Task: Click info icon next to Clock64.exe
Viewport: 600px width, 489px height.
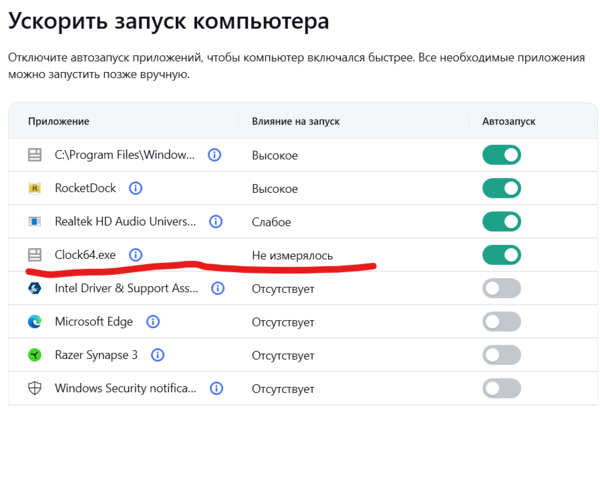Action: [x=135, y=255]
